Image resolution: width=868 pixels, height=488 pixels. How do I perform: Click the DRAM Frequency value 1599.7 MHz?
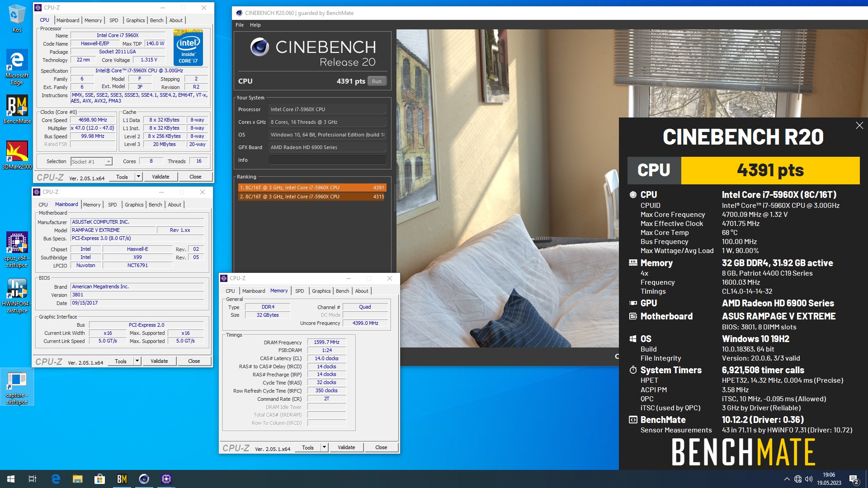326,342
